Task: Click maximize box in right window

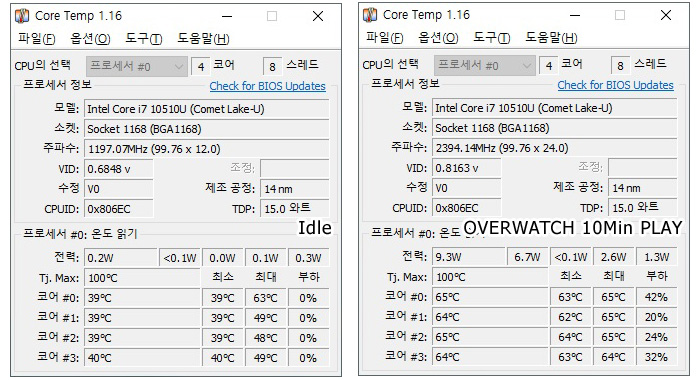Action: [x=620, y=16]
